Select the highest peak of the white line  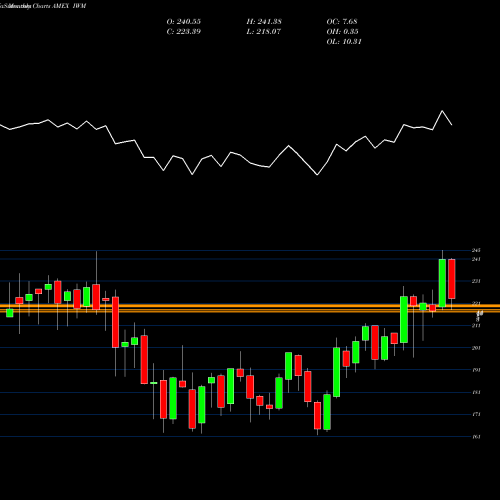click(x=442, y=111)
